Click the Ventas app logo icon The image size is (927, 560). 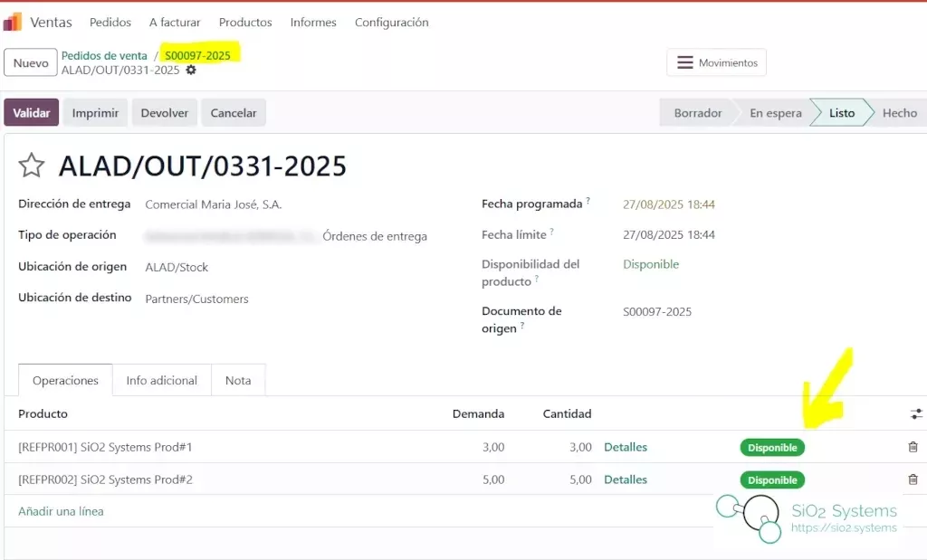14,22
